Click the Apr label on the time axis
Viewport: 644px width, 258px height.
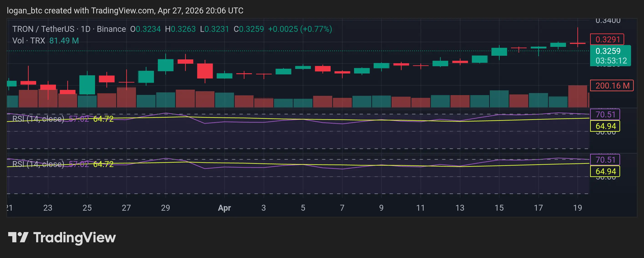click(x=224, y=208)
